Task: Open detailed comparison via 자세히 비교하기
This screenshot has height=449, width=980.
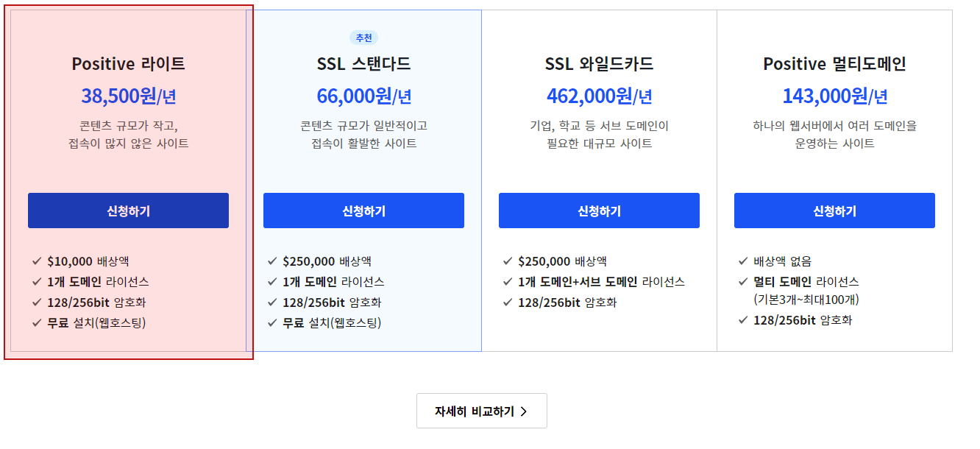Action: pyautogui.click(x=482, y=411)
